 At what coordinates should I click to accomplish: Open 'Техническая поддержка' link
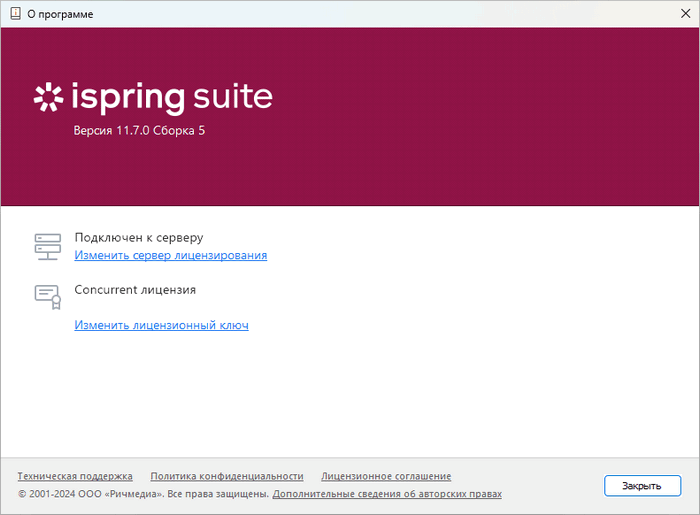pos(75,476)
